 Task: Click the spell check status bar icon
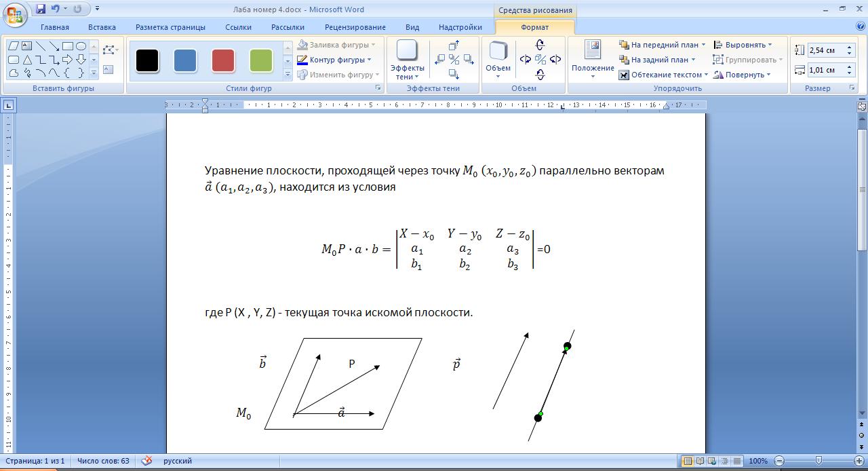click(x=146, y=461)
